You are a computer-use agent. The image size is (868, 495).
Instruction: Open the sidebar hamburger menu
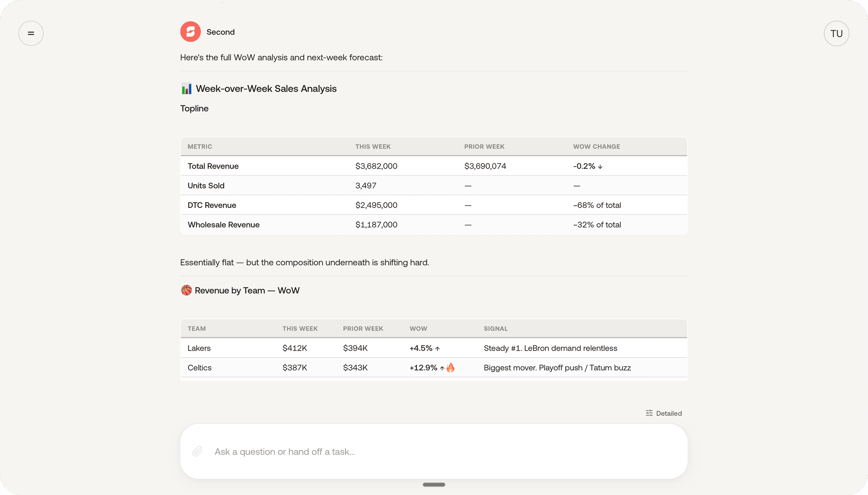click(x=31, y=33)
